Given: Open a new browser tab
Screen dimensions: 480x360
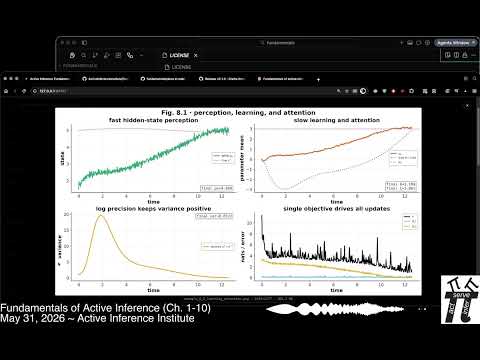Looking at the screenshot, I should (318, 79).
